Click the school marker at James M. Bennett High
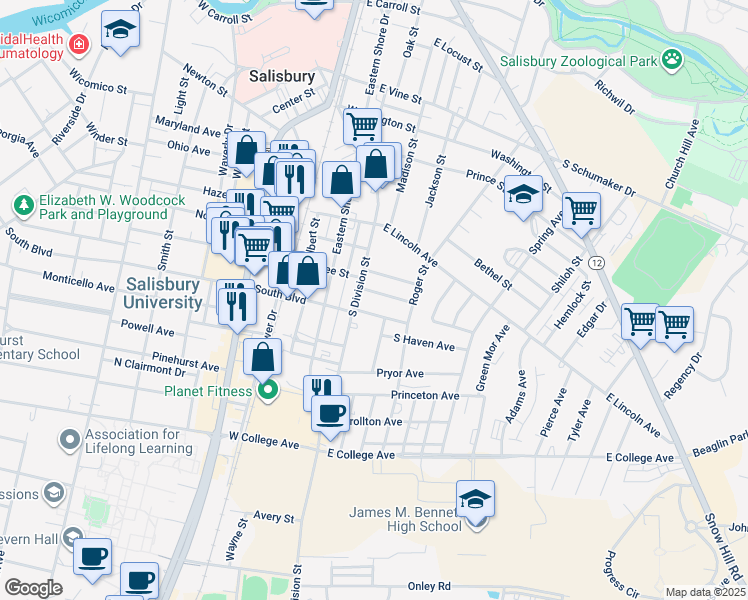748x600 pixels. coord(475,501)
